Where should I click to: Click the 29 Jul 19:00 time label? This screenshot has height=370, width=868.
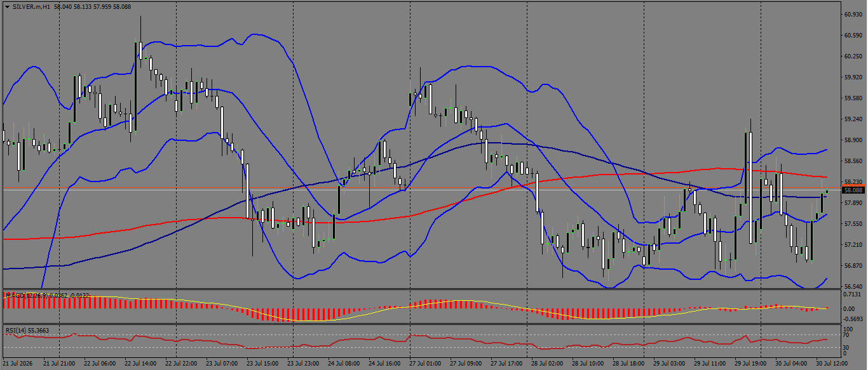click(x=750, y=364)
